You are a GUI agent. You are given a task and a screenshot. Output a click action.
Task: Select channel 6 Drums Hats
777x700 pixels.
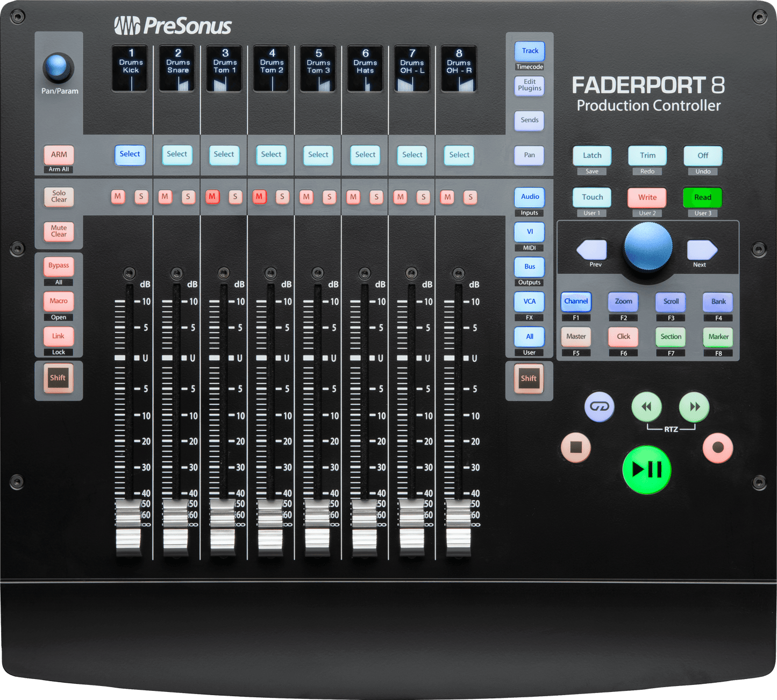[366, 155]
